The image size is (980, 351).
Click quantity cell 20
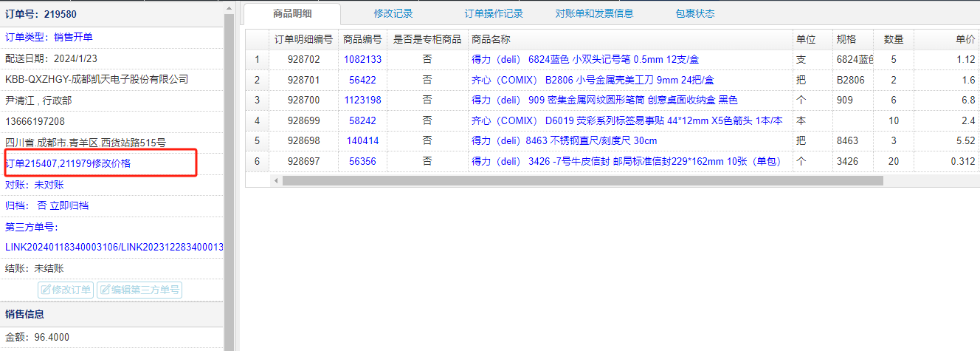tap(894, 161)
